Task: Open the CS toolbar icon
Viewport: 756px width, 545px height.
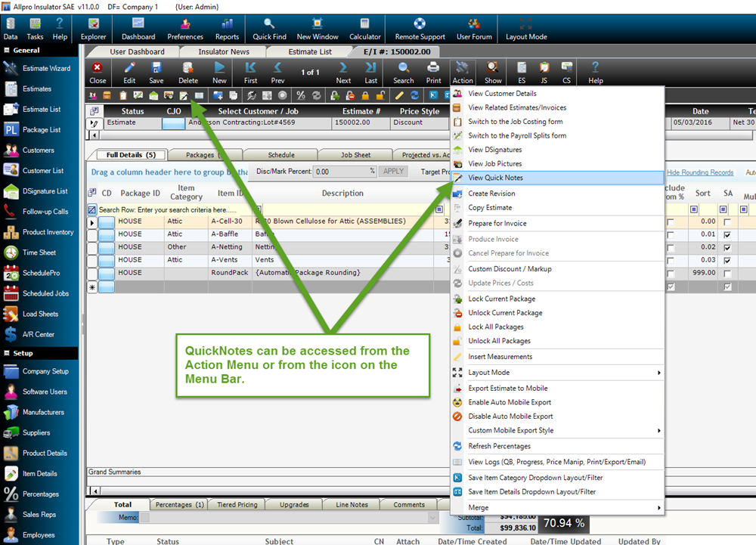Action: tap(566, 73)
